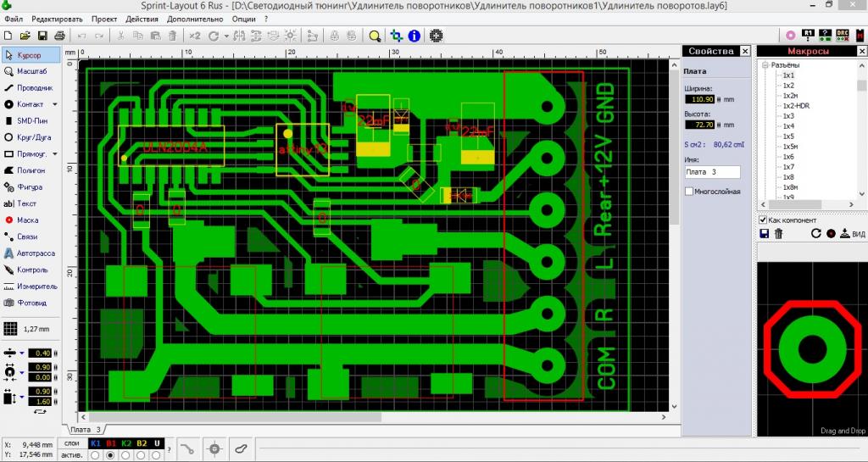
Task: Click the teal crop-shaped toolbar icon
Action: [397, 36]
